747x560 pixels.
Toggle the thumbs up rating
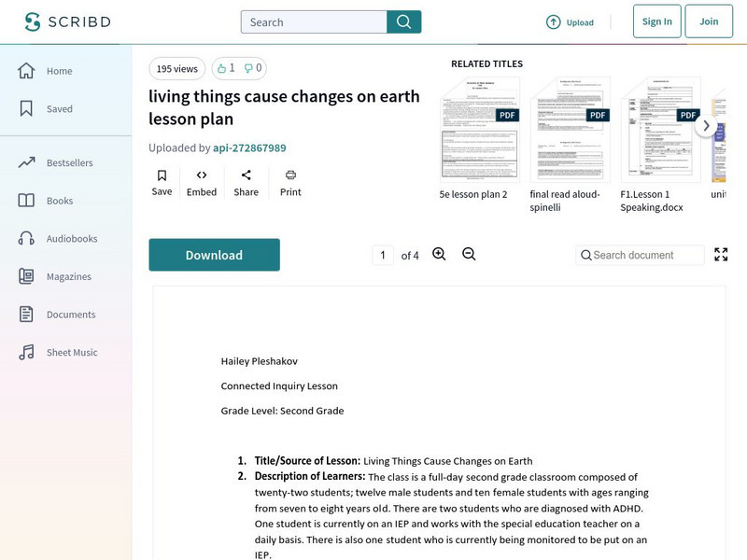tap(225, 68)
